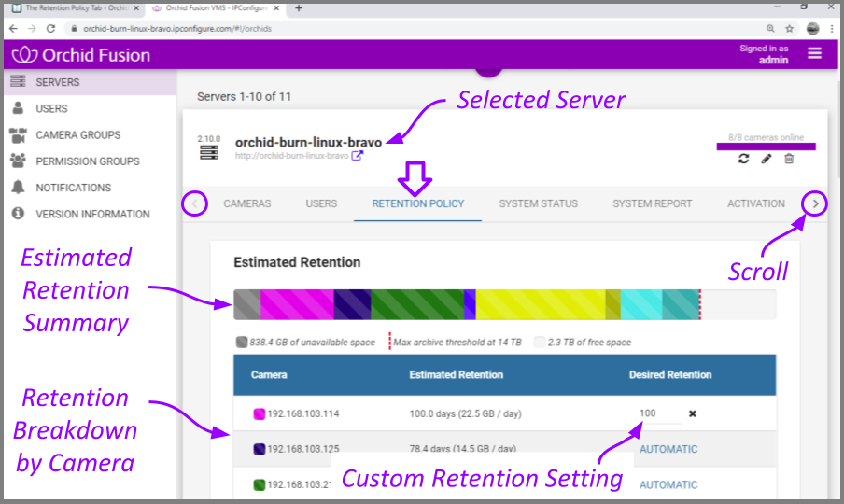Switch to The Retention Policy Tab browser tab
844x504 pixels.
point(76,8)
